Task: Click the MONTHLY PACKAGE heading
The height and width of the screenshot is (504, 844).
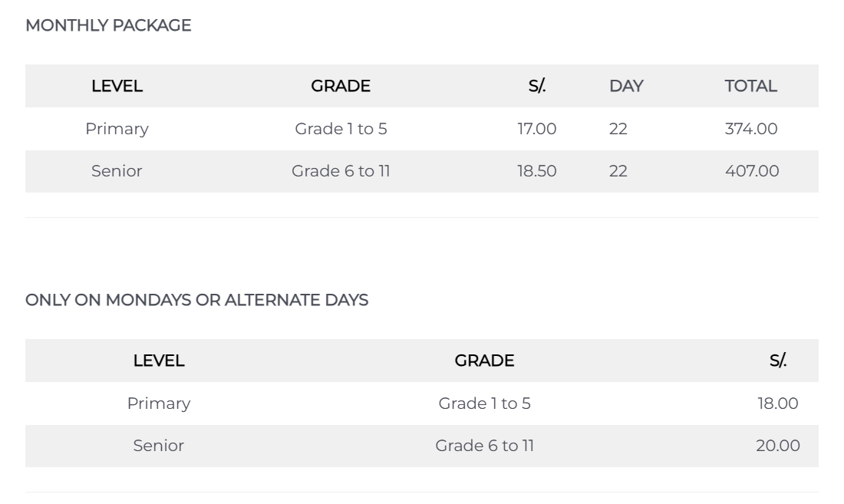Action: coord(108,25)
